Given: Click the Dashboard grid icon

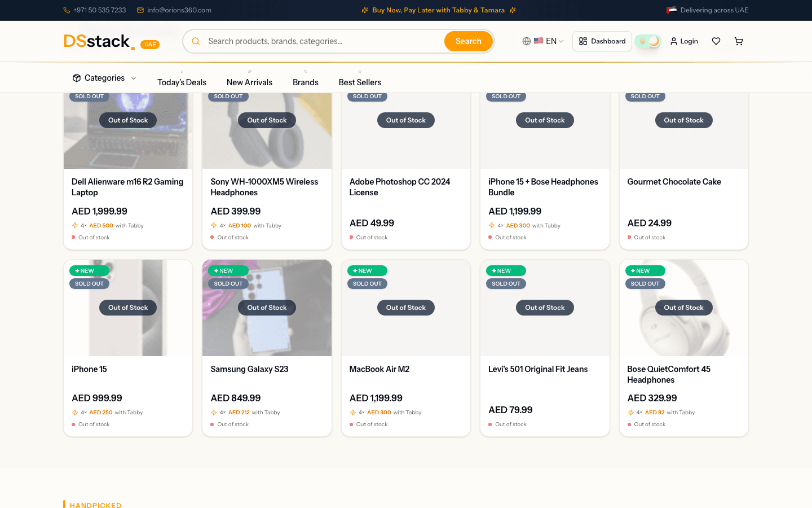Looking at the screenshot, I should pyautogui.click(x=583, y=41).
